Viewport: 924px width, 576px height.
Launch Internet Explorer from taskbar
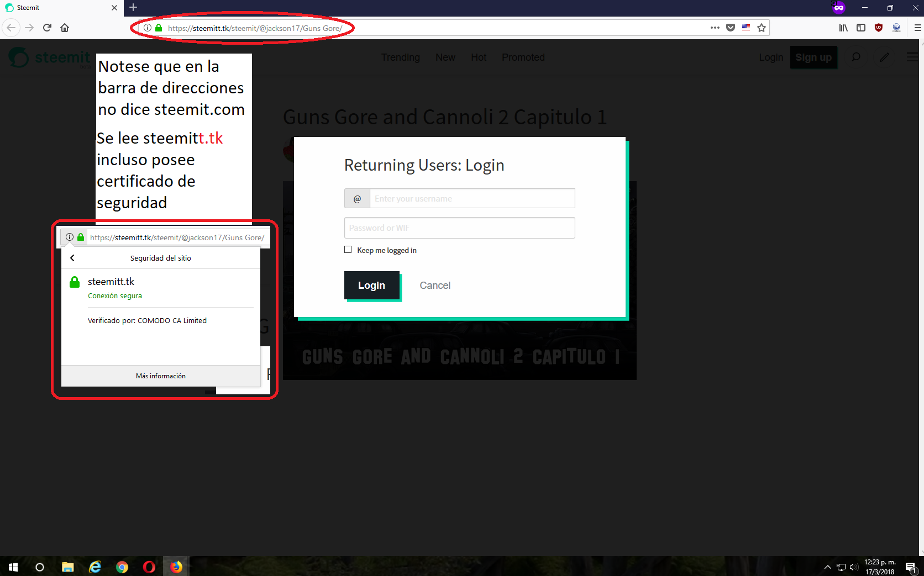click(95, 567)
